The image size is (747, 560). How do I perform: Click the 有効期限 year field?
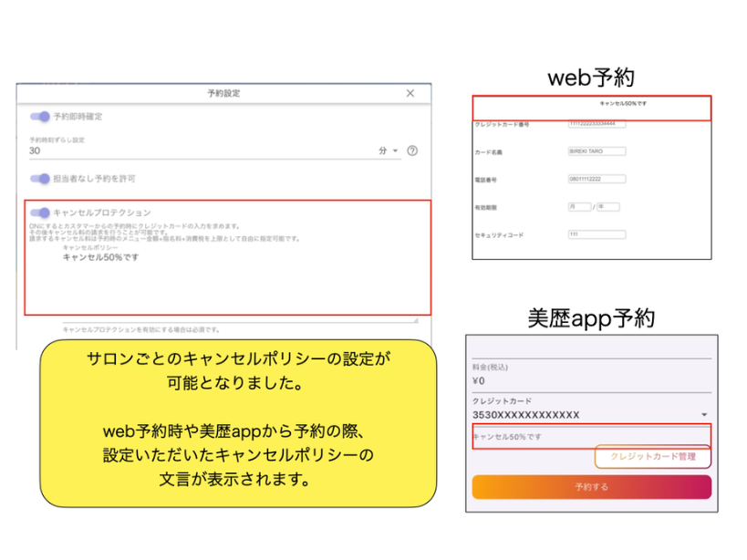608,207
